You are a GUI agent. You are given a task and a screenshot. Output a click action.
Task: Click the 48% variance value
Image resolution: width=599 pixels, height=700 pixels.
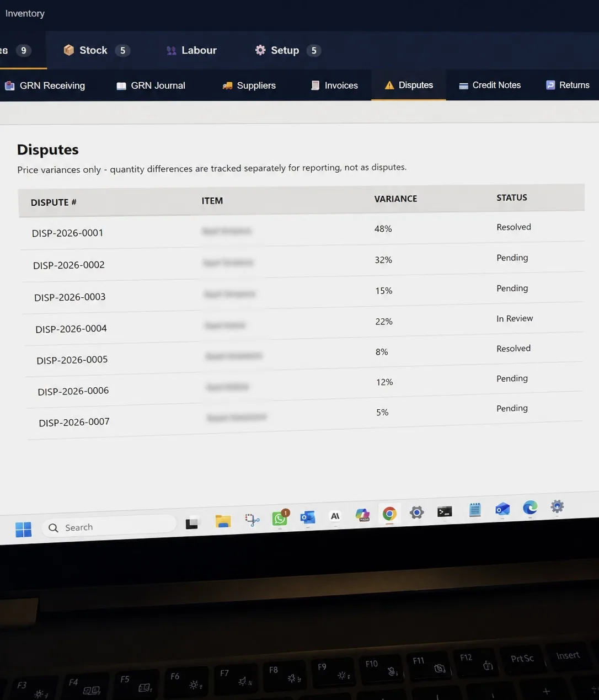[383, 229]
